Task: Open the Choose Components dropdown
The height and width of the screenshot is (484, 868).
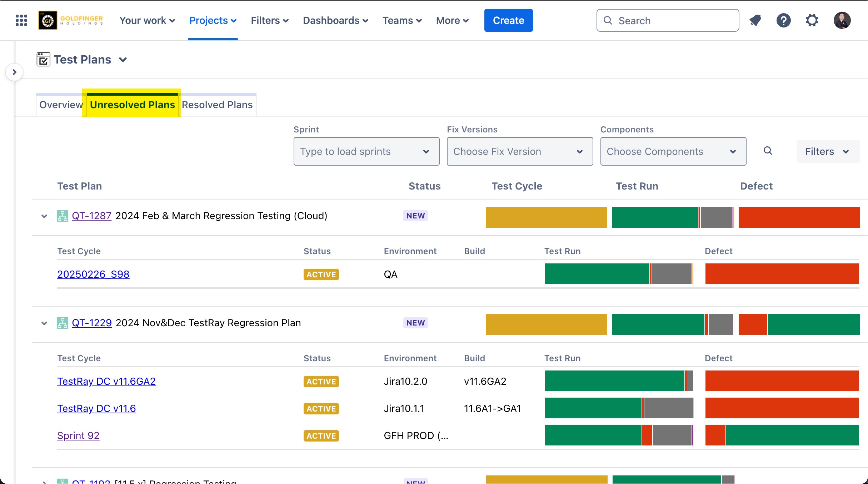Action: [673, 151]
